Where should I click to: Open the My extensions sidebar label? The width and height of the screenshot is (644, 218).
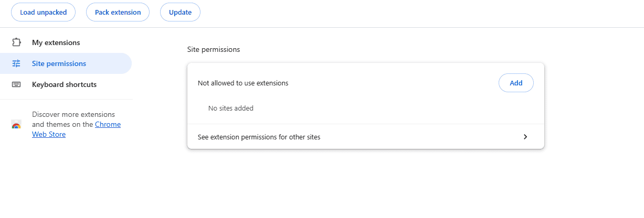[56, 42]
